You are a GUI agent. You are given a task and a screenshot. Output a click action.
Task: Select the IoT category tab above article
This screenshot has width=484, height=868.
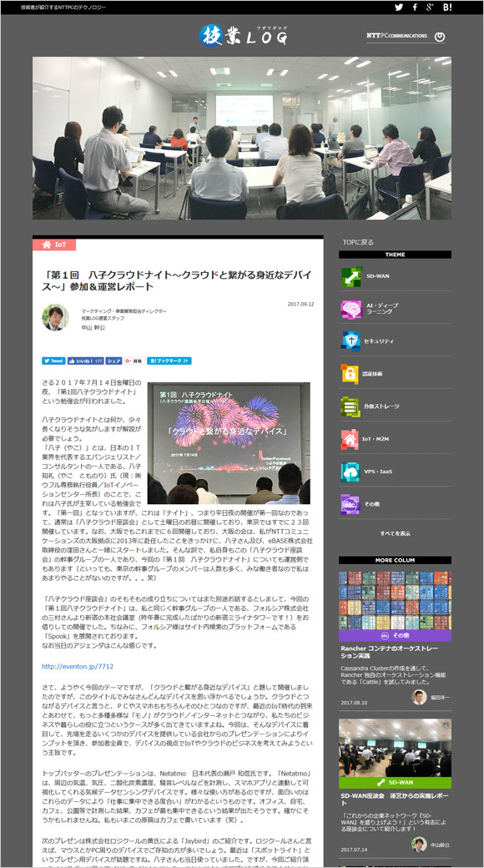pos(54,245)
